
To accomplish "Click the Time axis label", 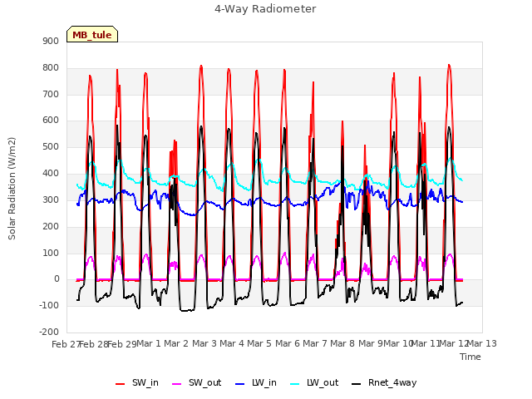I will tap(470, 357).
